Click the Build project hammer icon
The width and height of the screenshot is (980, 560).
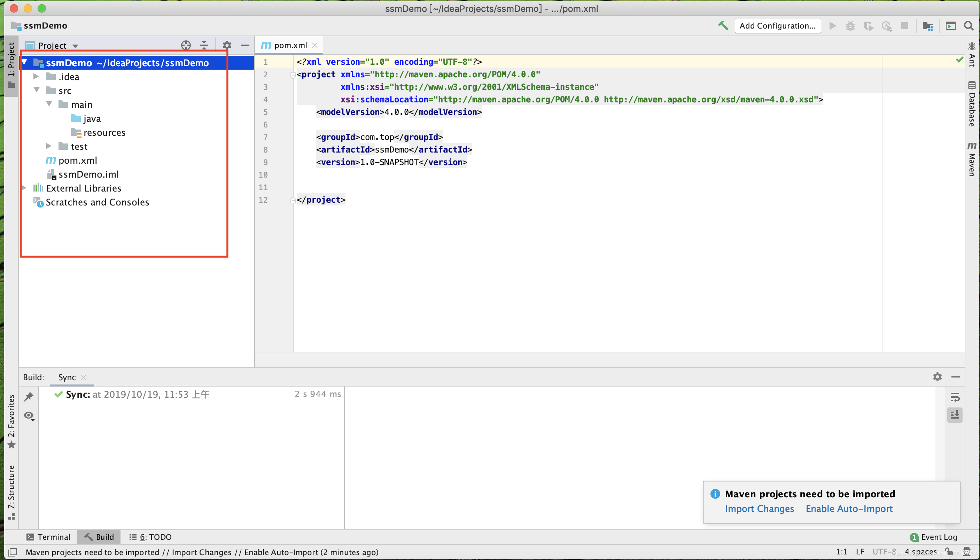pyautogui.click(x=723, y=26)
